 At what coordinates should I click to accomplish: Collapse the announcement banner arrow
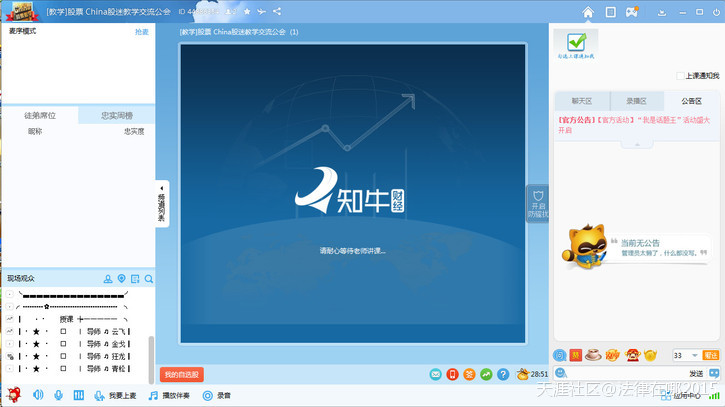click(x=637, y=144)
